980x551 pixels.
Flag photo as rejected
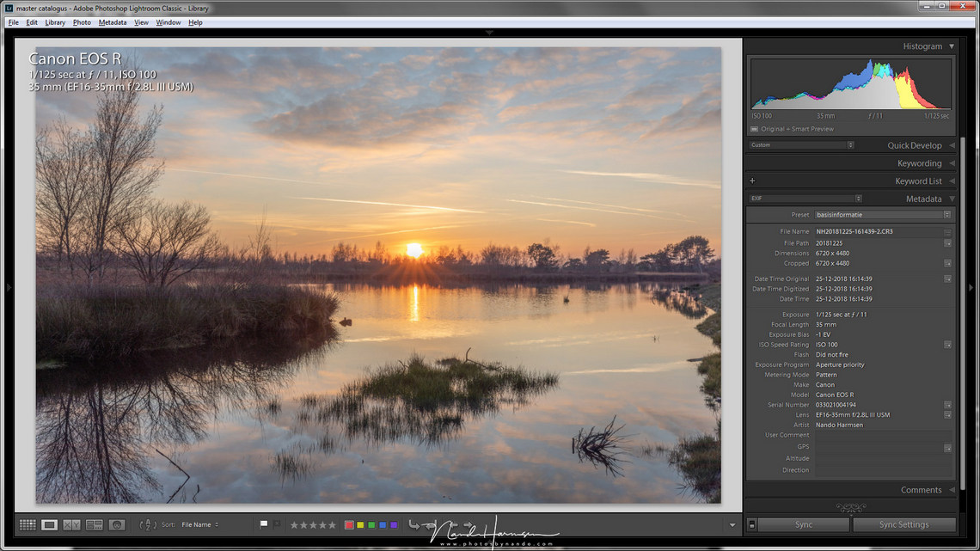277,524
